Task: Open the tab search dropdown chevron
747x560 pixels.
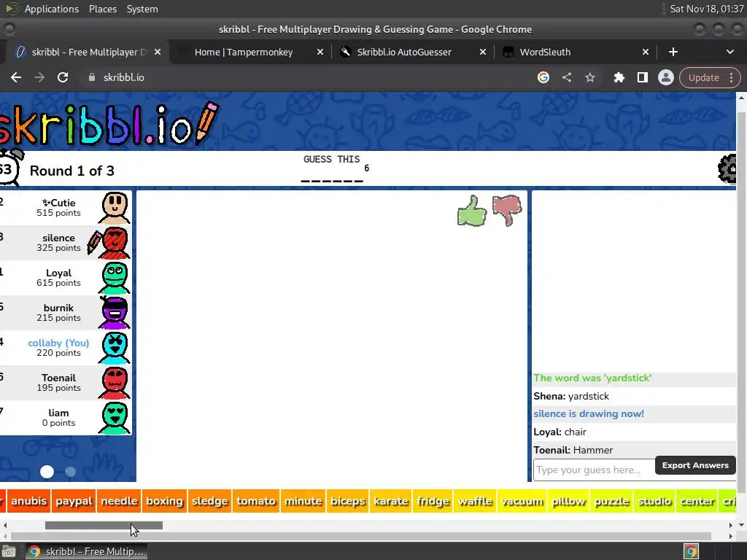Action: [x=729, y=52]
